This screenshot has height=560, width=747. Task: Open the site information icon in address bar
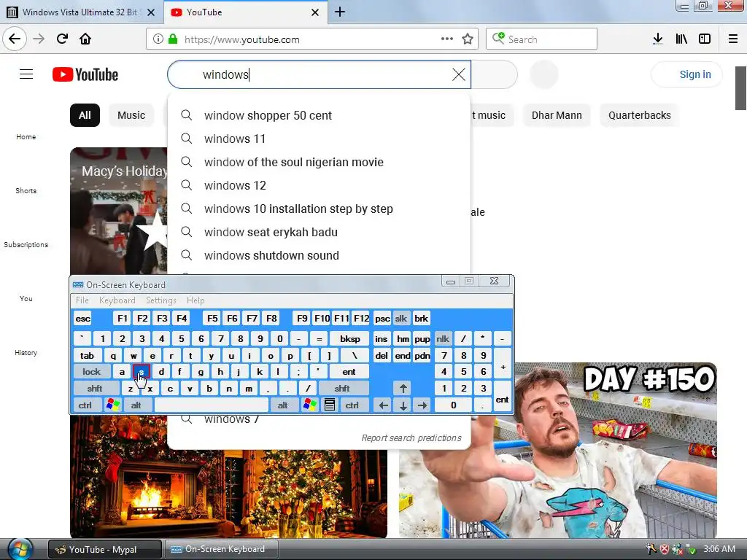(x=158, y=39)
